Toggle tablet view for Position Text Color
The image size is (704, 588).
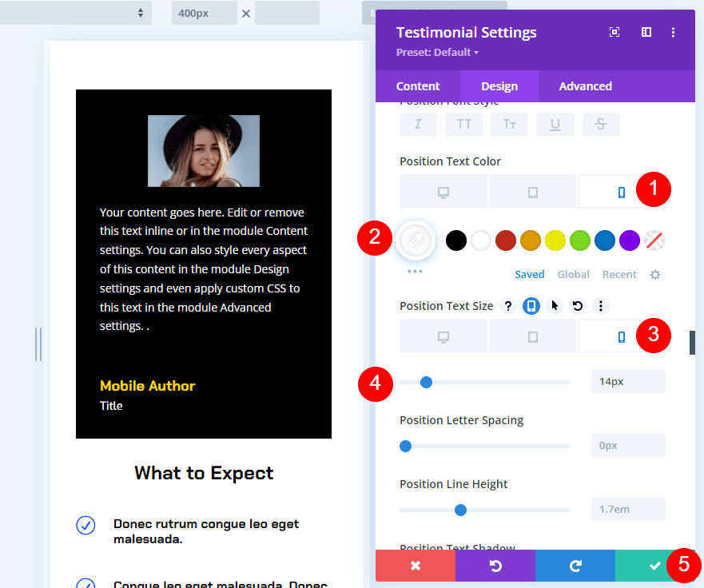click(532, 191)
